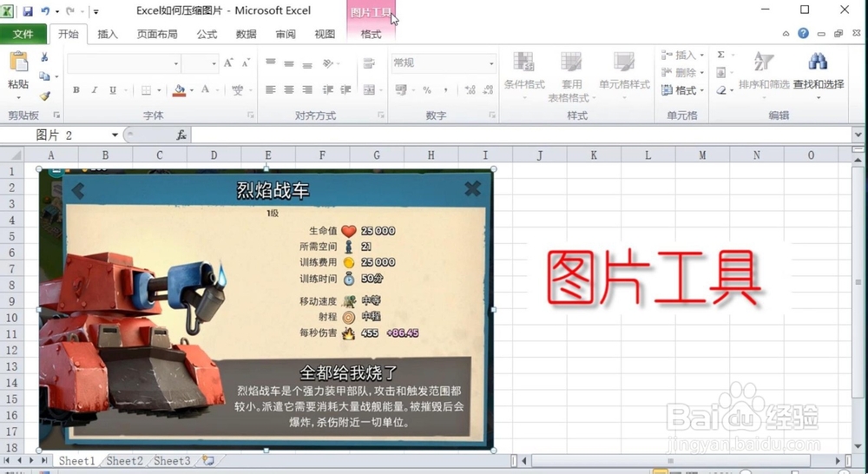Open the conditional formatting menu
The image size is (868, 474).
coord(523,76)
